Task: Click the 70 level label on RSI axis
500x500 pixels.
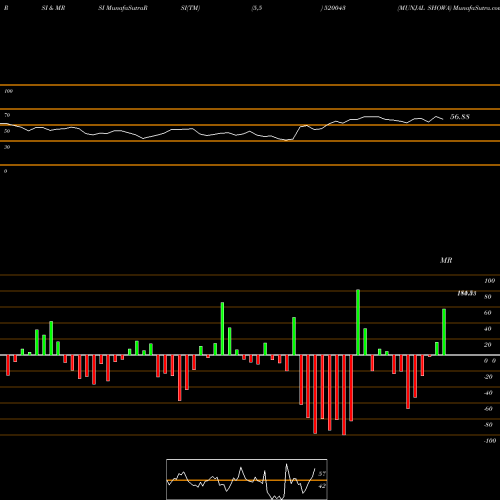Action: pos(7,115)
